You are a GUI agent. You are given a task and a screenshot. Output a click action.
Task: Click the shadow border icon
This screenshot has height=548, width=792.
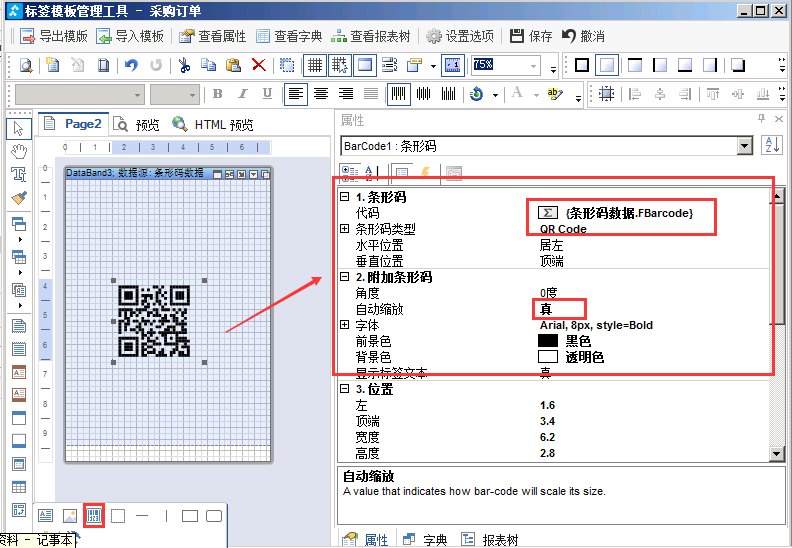tap(738, 65)
